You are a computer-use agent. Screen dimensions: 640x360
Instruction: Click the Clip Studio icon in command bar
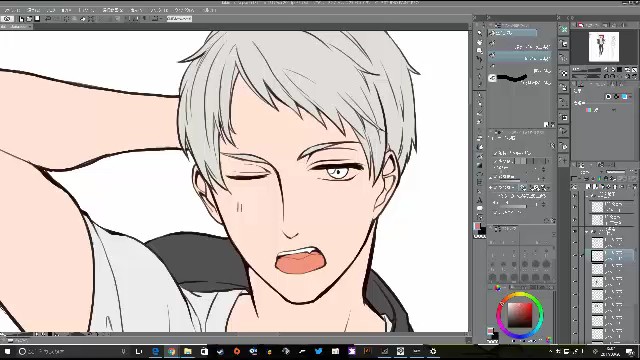pos(7,19)
